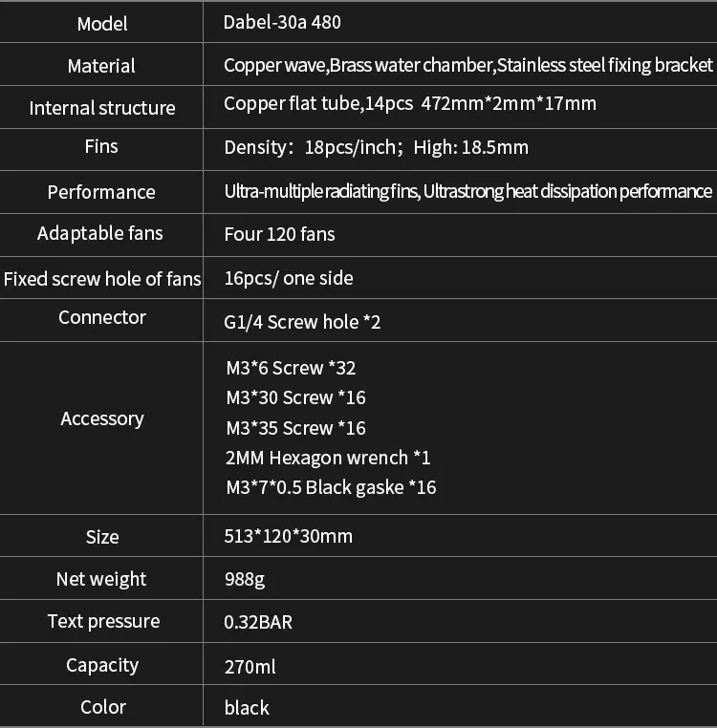Click the 'Internal structure' label
The width and height of the screenshot is (717, 728).
coord(101,108)
